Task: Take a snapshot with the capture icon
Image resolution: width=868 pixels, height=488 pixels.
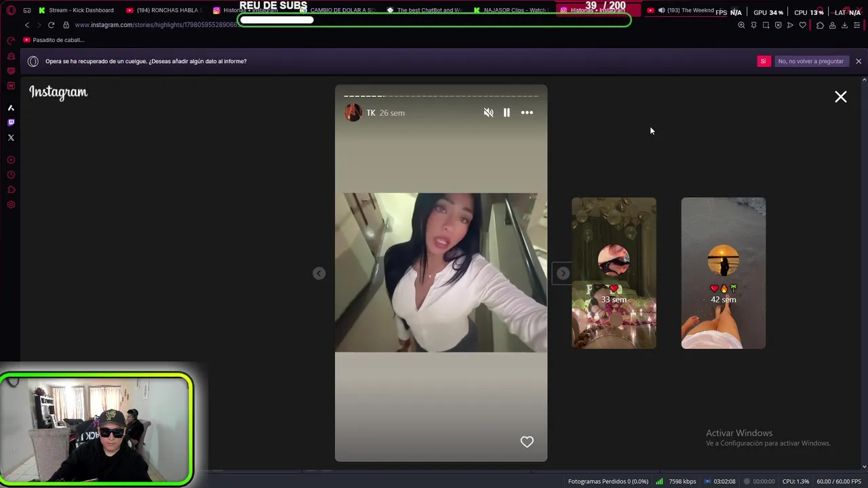Action: [x=766, y=25]
